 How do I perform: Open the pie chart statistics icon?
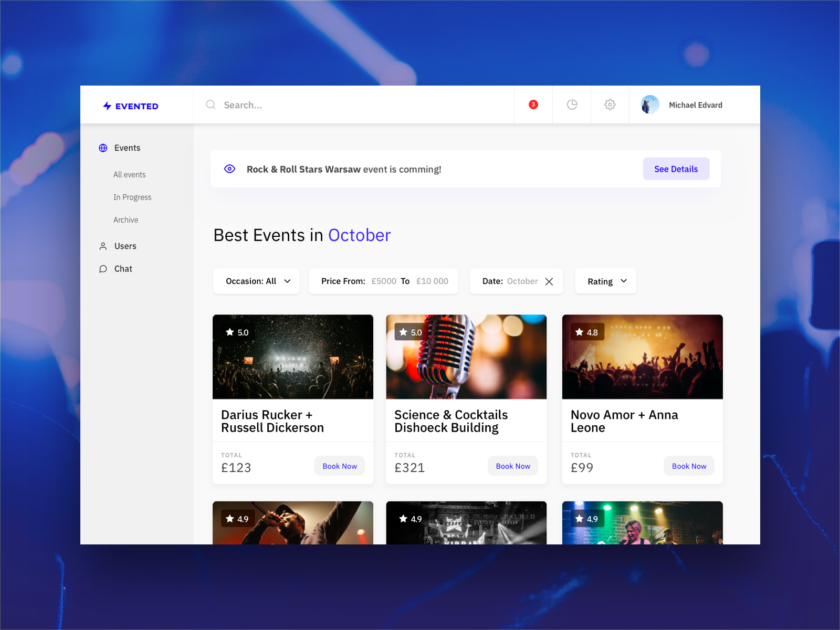[572, 104]
